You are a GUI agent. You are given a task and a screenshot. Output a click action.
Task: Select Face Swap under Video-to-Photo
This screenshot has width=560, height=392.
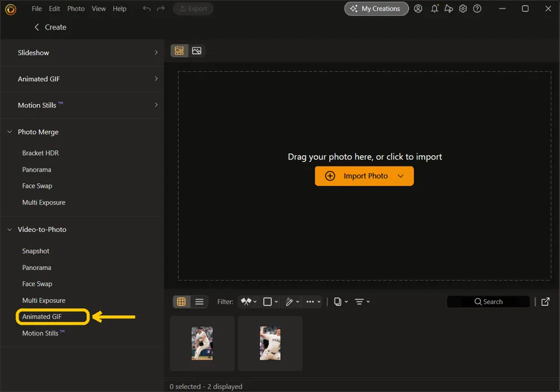click(37, 284)
